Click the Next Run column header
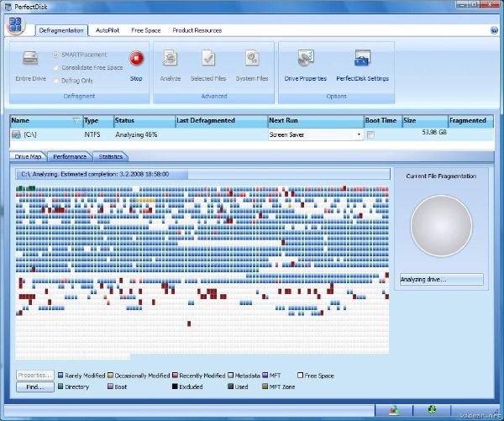Screen dimensions: 504x421 tap(316, 121)
